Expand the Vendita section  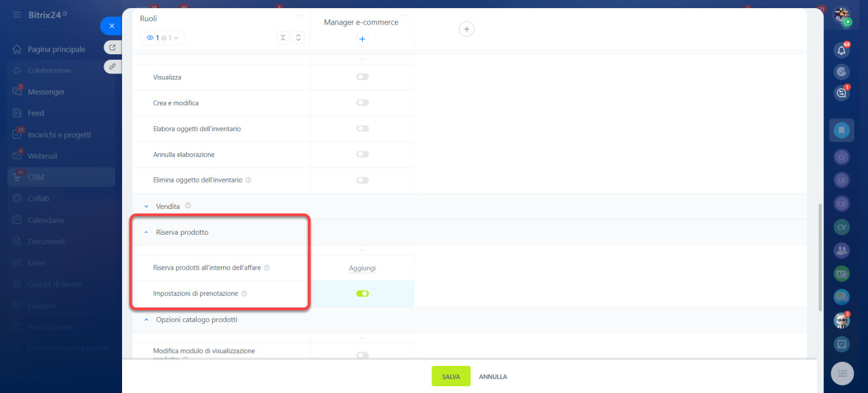(146, 206)
